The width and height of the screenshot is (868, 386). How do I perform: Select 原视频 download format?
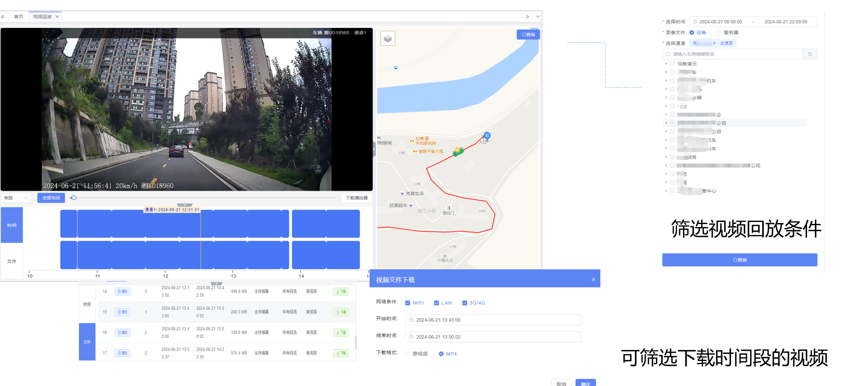(x=408, y=354)
